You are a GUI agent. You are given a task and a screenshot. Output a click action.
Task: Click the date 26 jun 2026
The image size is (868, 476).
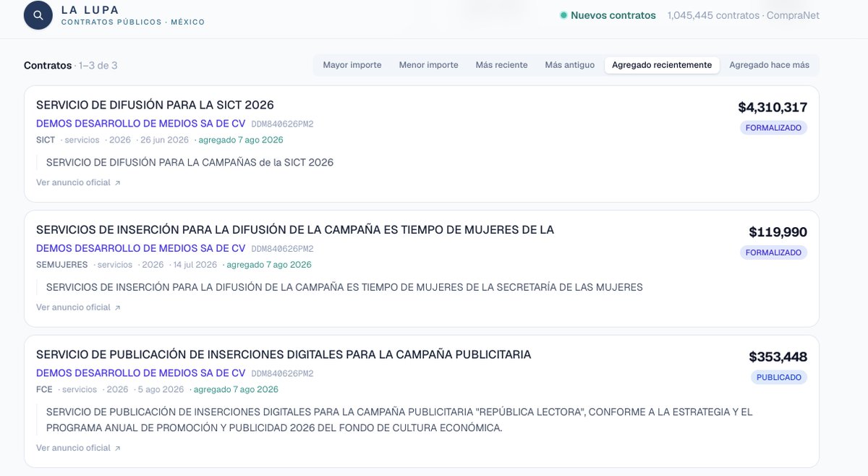click(x=164, y=140)
